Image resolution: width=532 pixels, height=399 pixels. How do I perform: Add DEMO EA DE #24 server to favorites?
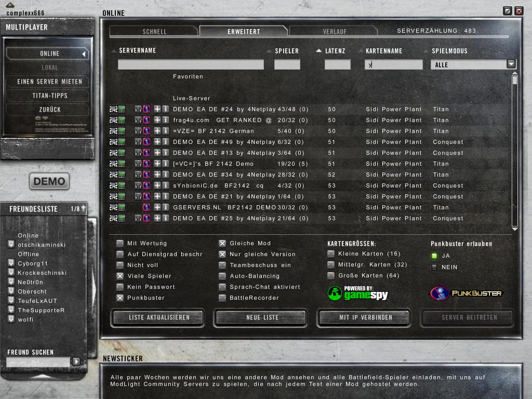point(157,109)
